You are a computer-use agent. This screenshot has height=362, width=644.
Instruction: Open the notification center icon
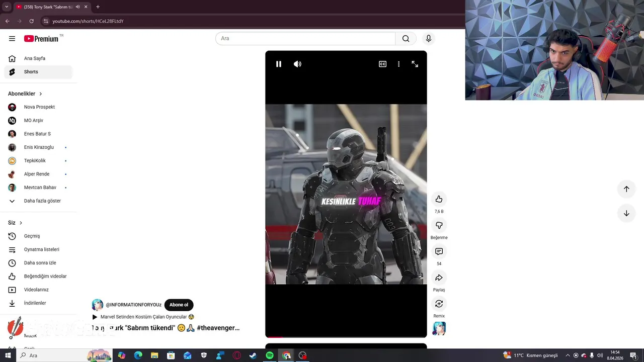click(x=633, y=355)
